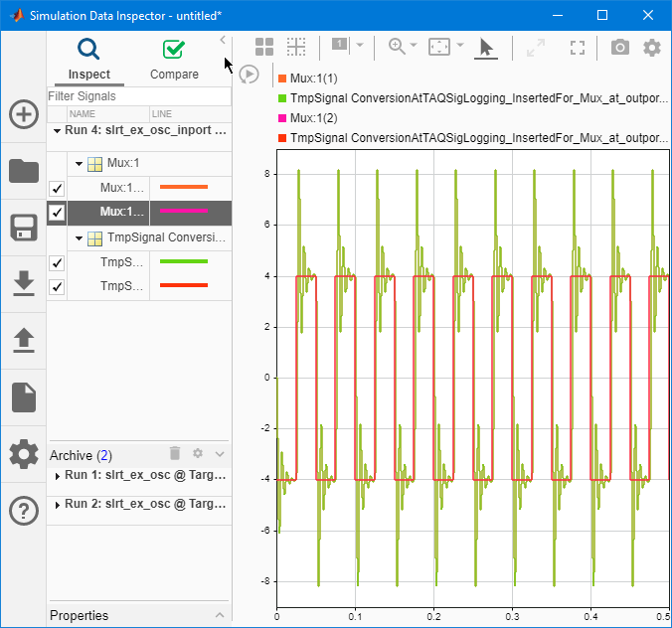Expand Run 1 in the Archive
Screen dimensions: 672x628
coord(57,476)
